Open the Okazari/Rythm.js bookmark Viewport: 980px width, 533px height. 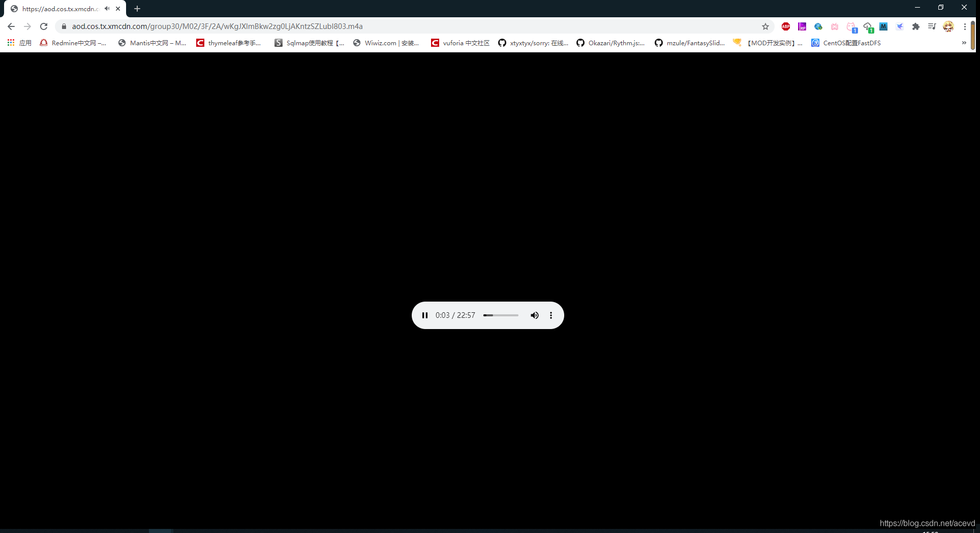pos(610,43)
